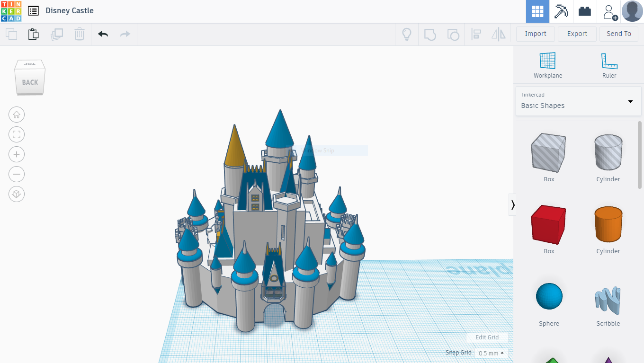
Task: Undo the last action
Action: (x=103, y=34)
